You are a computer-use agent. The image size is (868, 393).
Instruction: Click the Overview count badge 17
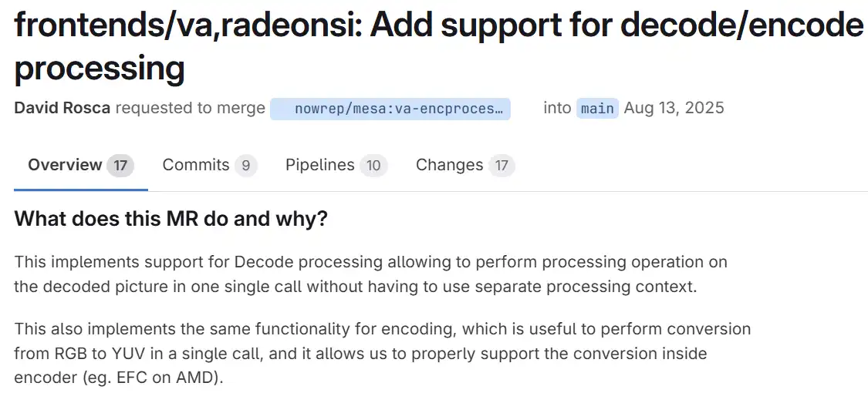(x=120, y=166)
